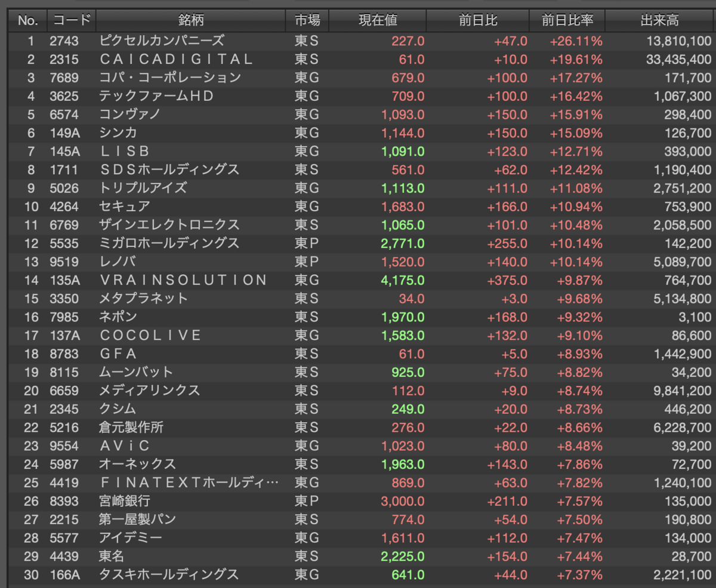Click stock code 149A
Viewport: 716px width, 588px height.
pos(65,133)
